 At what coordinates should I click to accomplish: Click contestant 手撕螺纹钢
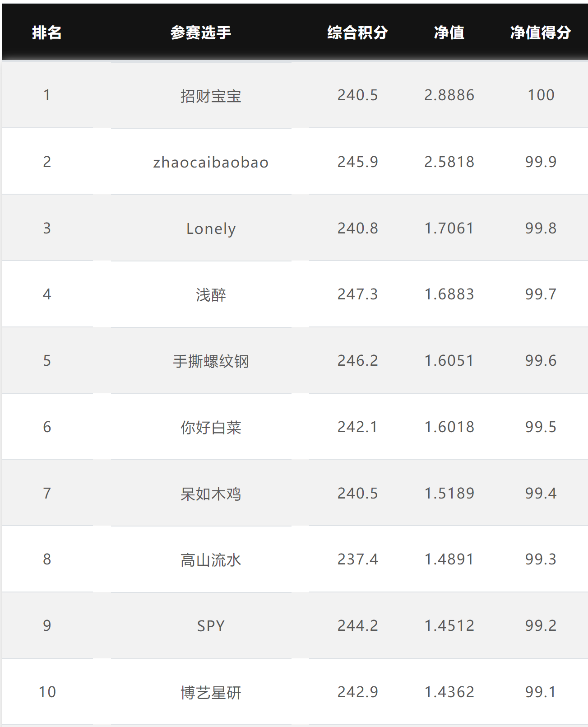coord(211,361)
